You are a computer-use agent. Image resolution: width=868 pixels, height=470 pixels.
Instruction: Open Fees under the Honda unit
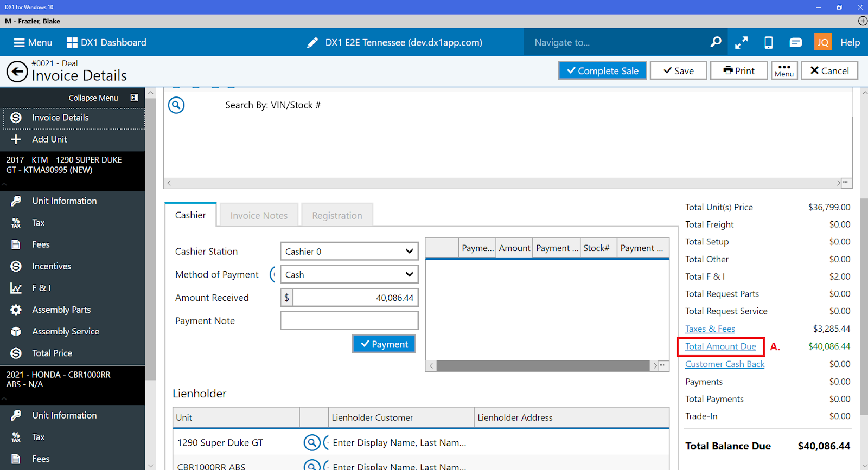[x=73, y=459]
